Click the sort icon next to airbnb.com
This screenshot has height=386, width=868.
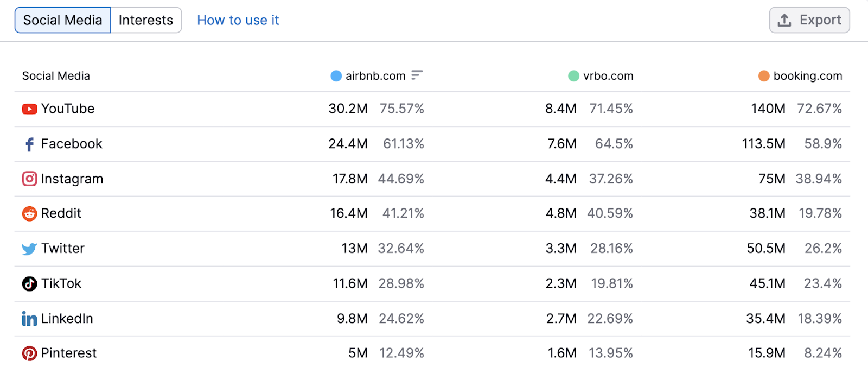coord(416,76)
